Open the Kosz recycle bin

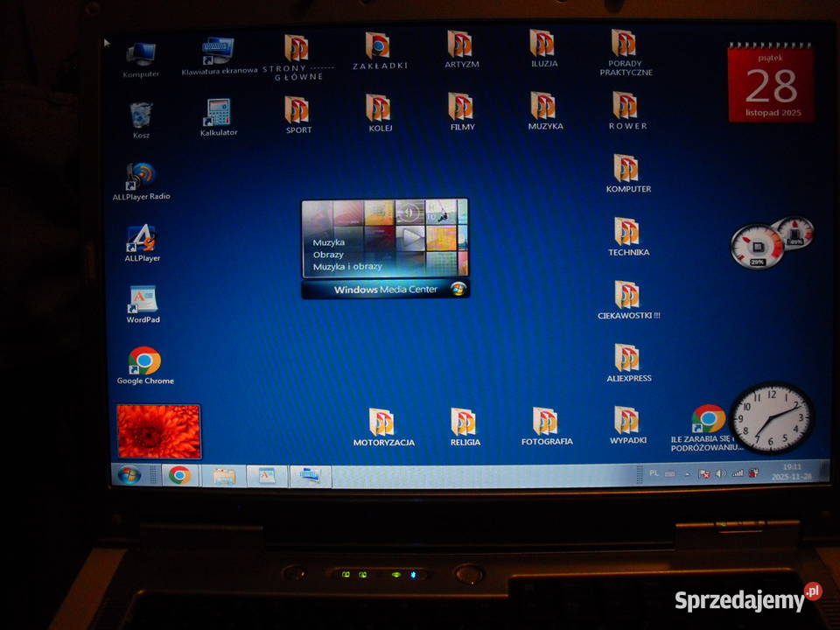tap(141, 115)
